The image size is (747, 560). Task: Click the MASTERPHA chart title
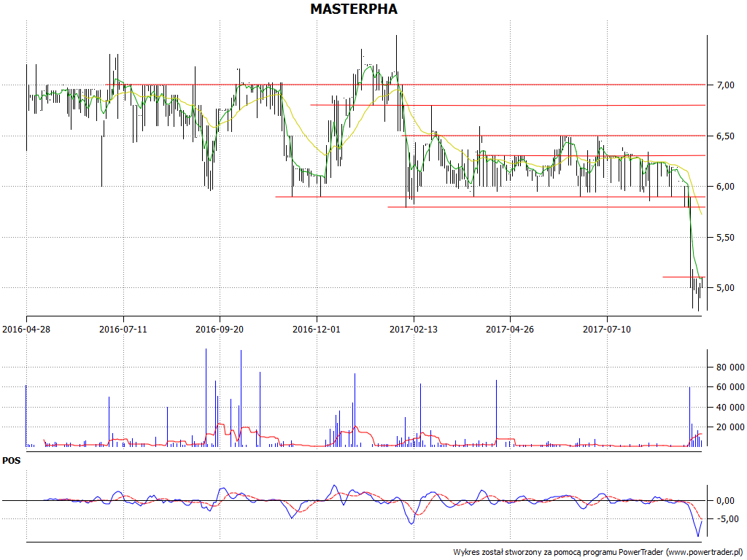pos(354,9)
